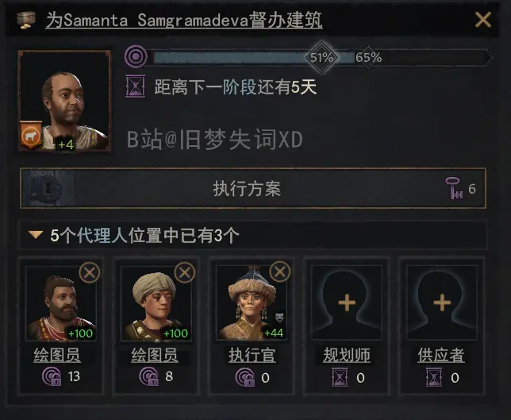Remove the 执行官 agent
This screenshot has height=420, width=511.
click(x=280, y=272)
